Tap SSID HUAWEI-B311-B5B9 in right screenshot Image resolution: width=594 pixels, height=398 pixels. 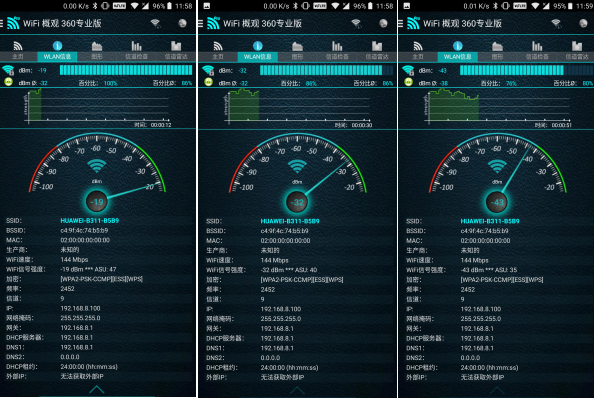pos(490,221)
